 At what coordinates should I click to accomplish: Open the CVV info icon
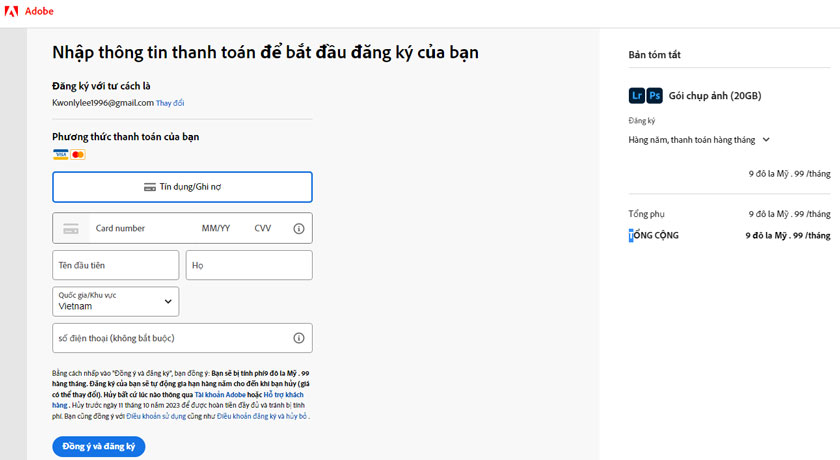[299, 229]
